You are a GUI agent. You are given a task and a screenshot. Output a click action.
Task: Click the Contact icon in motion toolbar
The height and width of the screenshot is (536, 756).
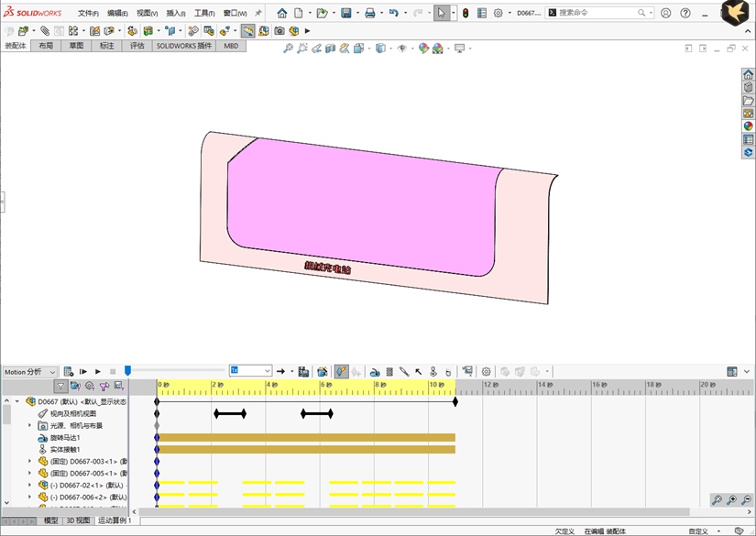(433, 372)
